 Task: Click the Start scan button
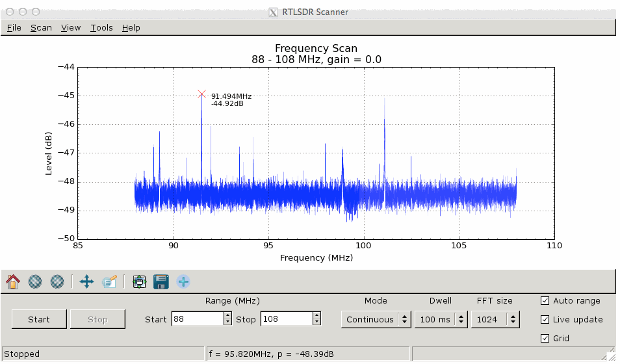pos(39,319)
